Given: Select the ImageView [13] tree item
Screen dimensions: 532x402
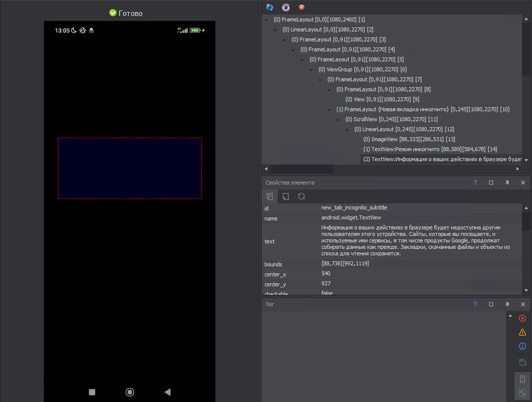Looking at the screenshot, I should 409,139.
